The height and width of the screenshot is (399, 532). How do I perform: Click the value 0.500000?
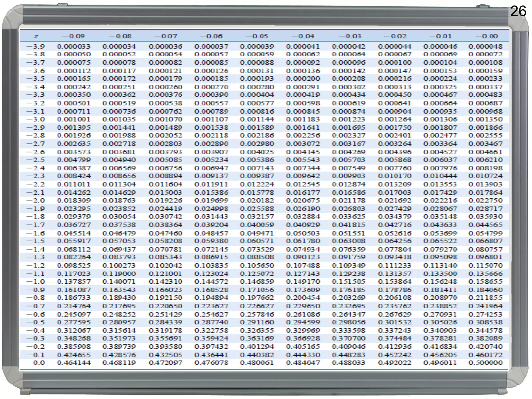pos(486,363)
